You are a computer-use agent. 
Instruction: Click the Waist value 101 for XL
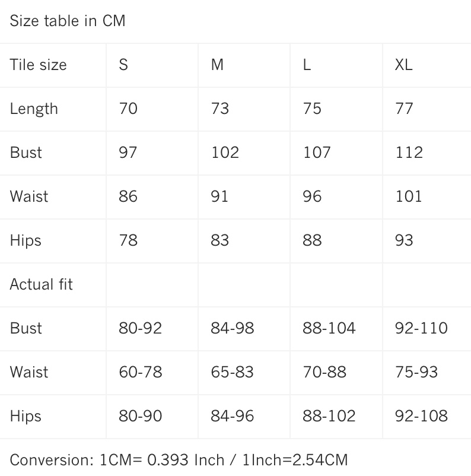coord(409,196)
